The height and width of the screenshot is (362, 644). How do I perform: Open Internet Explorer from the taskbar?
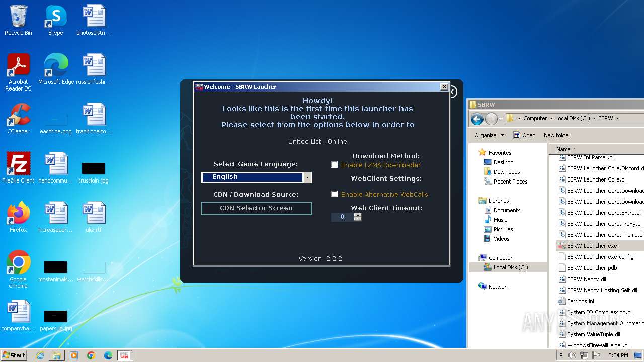click(40, 355)
